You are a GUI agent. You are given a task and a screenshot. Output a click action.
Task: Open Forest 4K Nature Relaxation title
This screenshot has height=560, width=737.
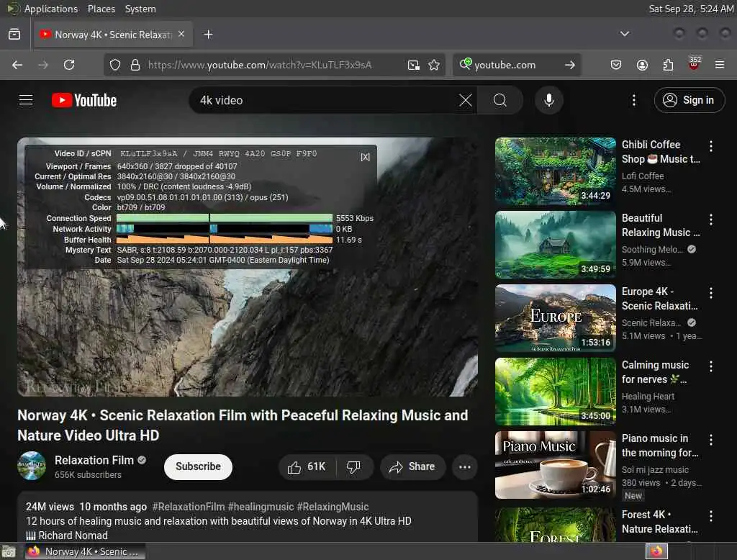click(659, 522)
